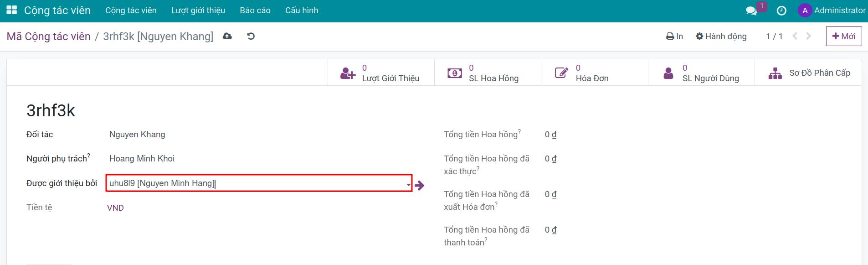This screenshot has height=265, width=868.
Task: Discard changes with the undo icon
Action: 251,36
